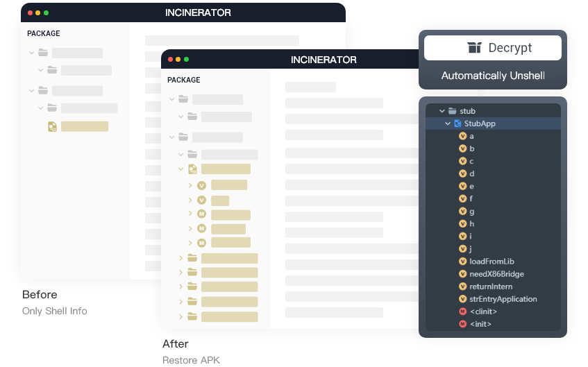The height and width of the screenshot is (367, 588).
Task: Select the stub folder icon in the tree
Action: [453, 111]
